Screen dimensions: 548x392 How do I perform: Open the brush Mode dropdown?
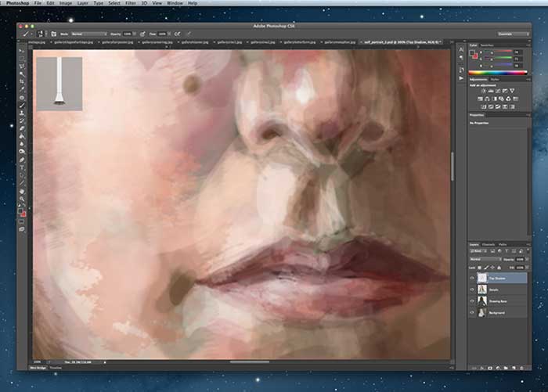pos(88,34)
